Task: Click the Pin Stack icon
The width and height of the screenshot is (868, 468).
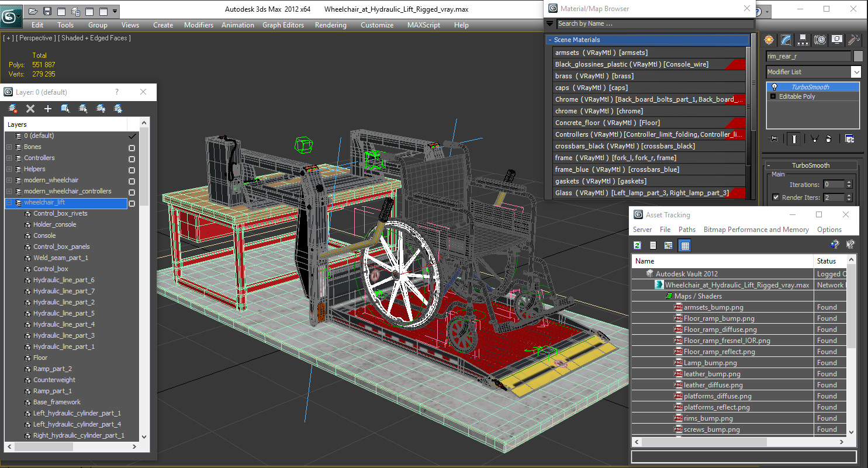Action: [x=774, y=139]
